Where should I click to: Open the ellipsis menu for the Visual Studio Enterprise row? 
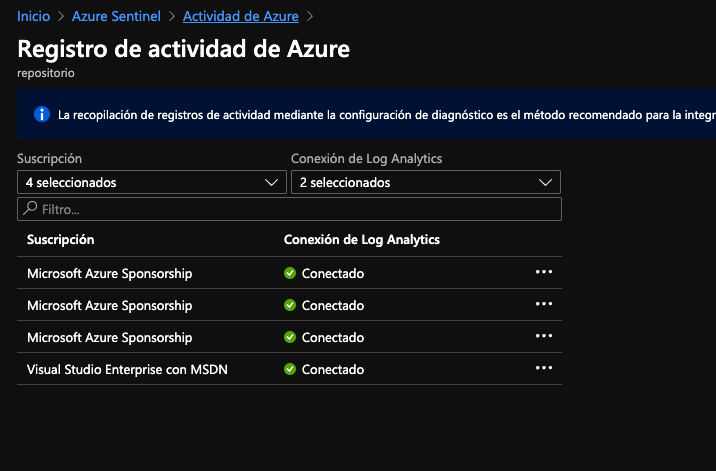point(544,368)
